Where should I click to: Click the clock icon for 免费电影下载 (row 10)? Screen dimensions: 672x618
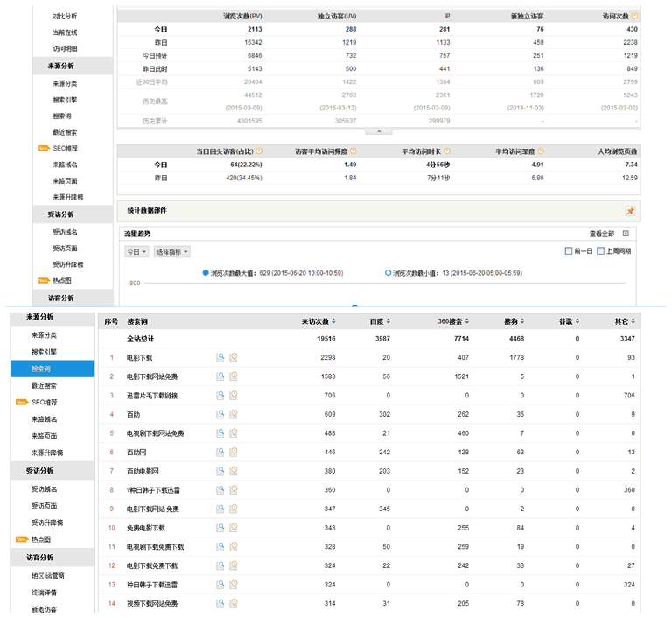[x=234, y=528]
